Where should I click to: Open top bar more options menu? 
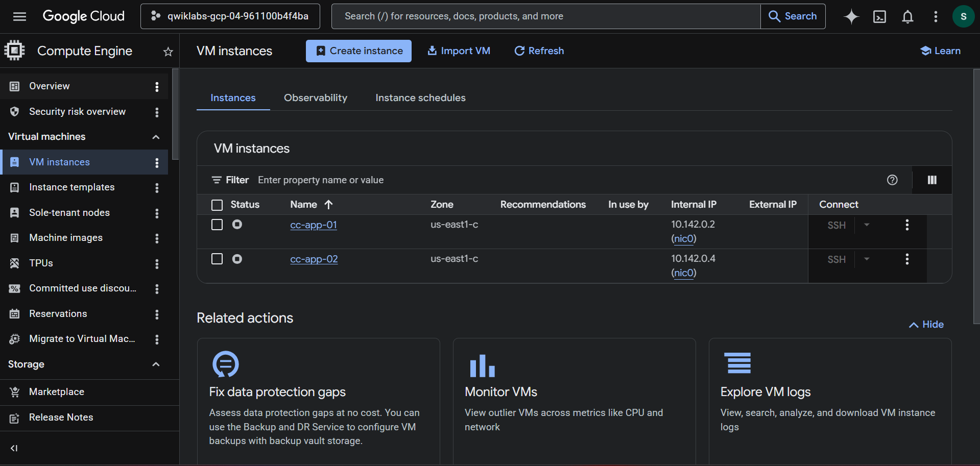click(936, 16)
